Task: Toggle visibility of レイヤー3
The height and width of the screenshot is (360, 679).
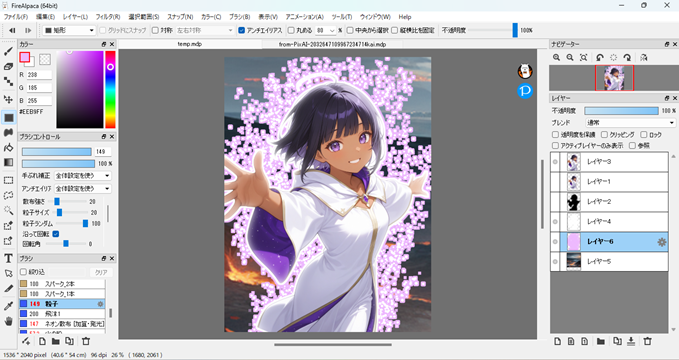Action: (x=555, y=162)
